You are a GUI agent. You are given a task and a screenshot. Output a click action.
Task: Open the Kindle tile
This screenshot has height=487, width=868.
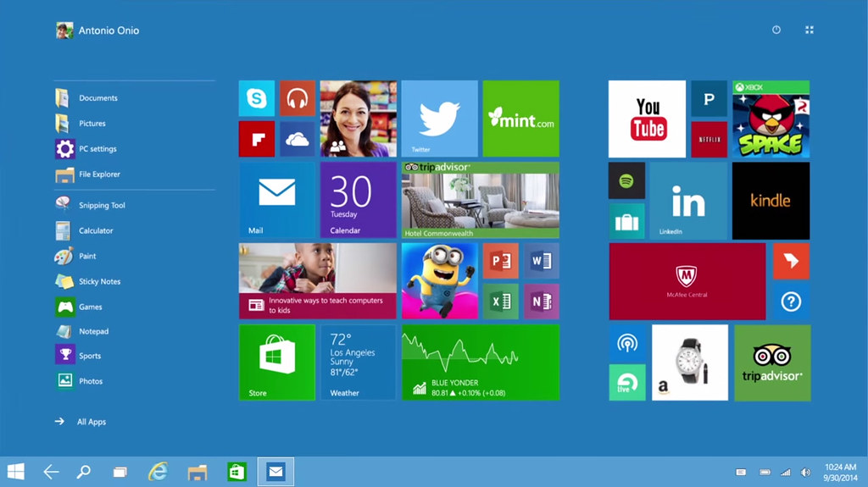(771, 201)
